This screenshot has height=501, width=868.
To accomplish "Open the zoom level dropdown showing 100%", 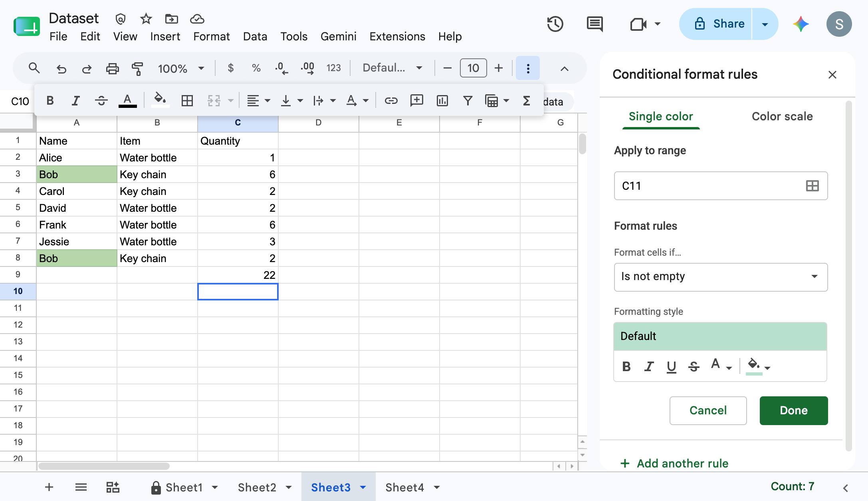I will [181, 69].
